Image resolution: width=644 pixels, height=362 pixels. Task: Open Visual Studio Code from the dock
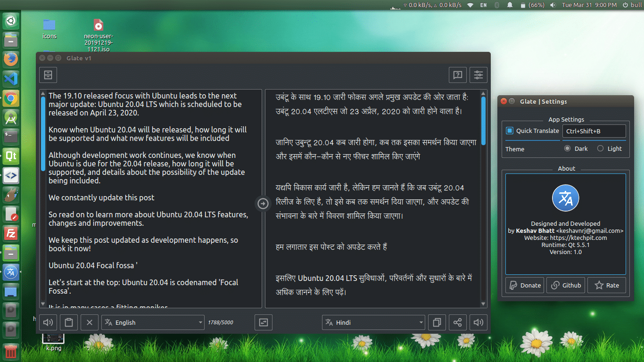(x=11, y=78)
